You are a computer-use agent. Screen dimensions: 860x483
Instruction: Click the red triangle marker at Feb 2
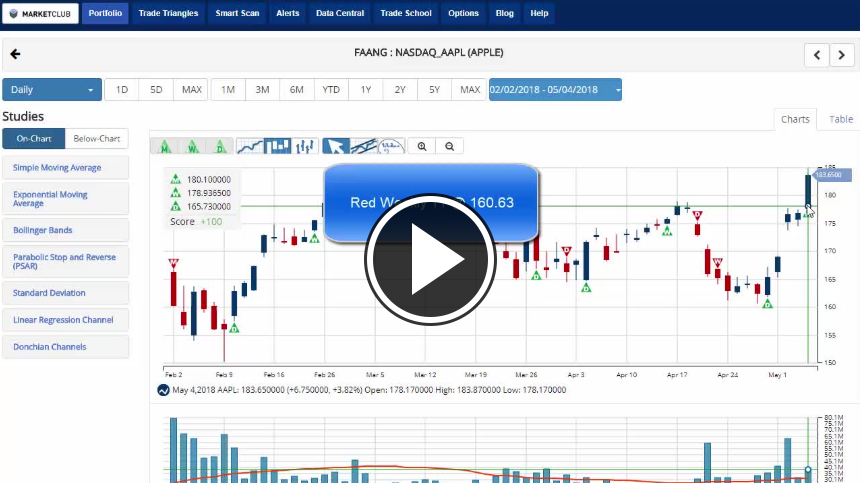tap(173, 264)
